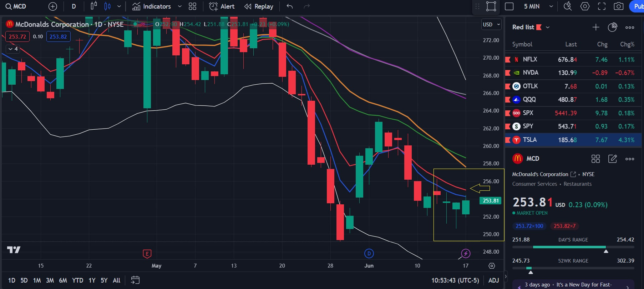Set chart range to 6M
The width and height of the screenshot is (644, 289).
point(63,280)
